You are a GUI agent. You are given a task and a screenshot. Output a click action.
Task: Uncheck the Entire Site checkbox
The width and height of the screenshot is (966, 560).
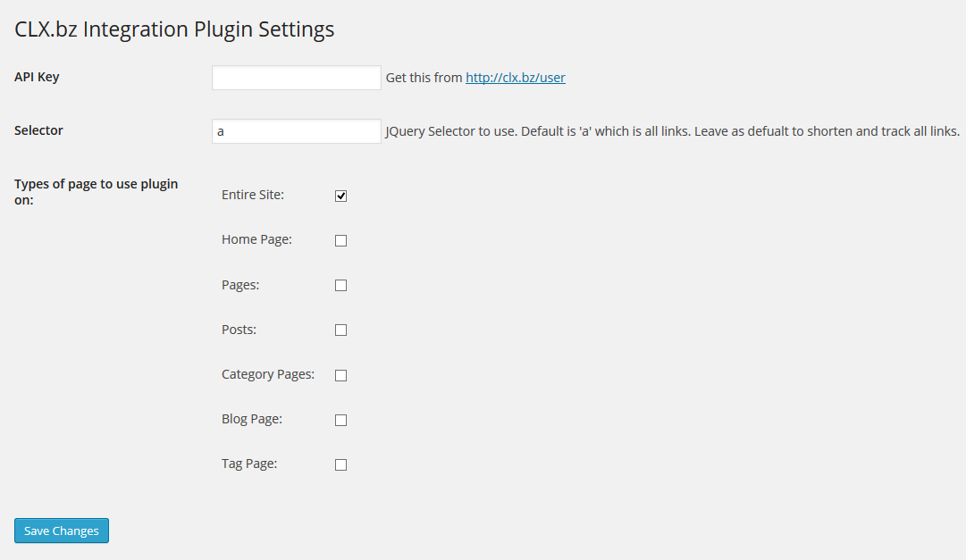tap(340, 196)
